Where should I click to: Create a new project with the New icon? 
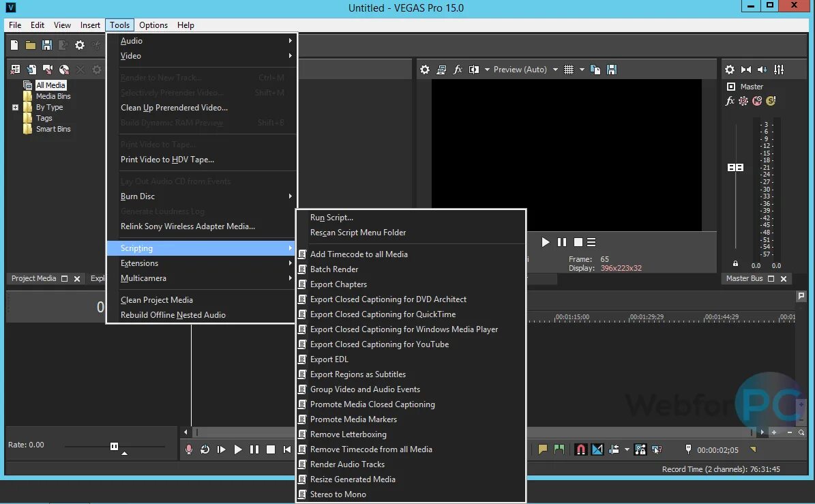[14, 45]
